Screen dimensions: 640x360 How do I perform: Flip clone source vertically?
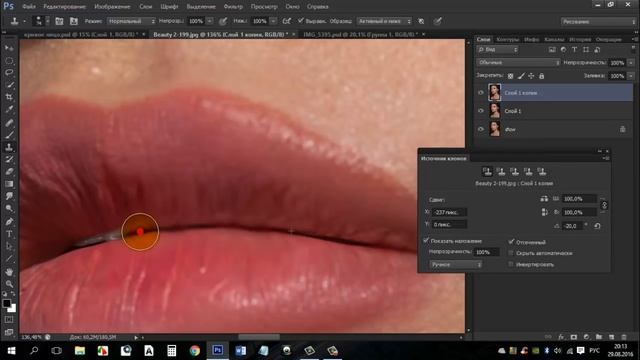point(544,212)
